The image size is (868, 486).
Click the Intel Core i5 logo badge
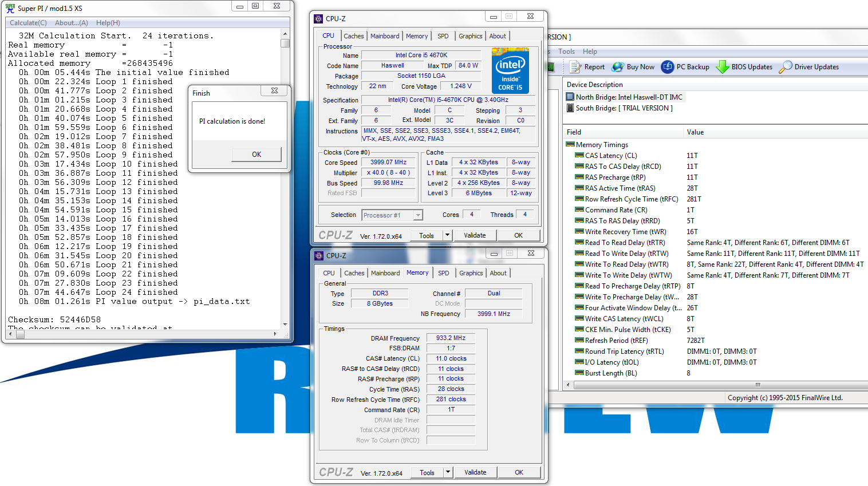(510, 71)
